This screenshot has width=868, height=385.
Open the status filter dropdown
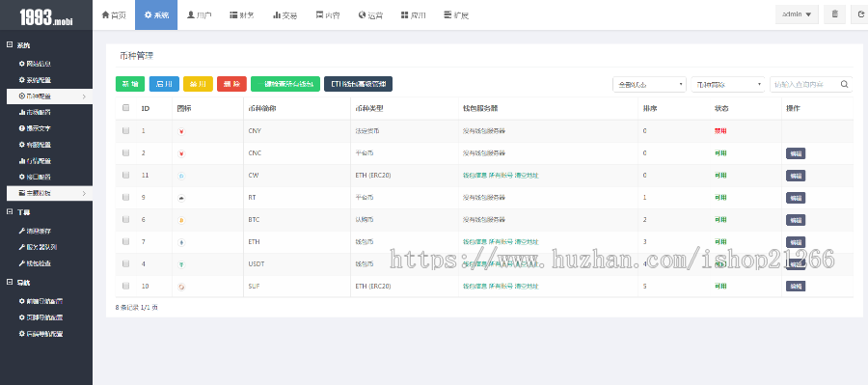[x=649, y=84]
